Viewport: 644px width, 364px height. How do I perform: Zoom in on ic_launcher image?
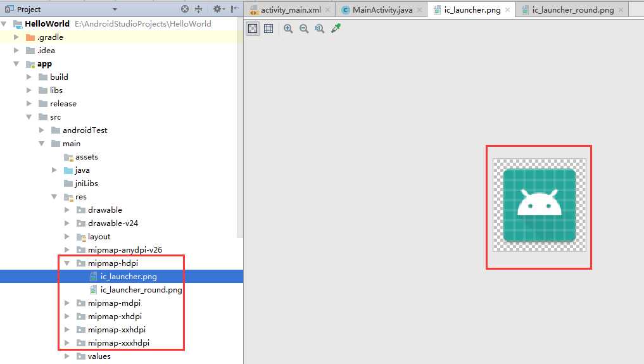[x=288, y=28]
